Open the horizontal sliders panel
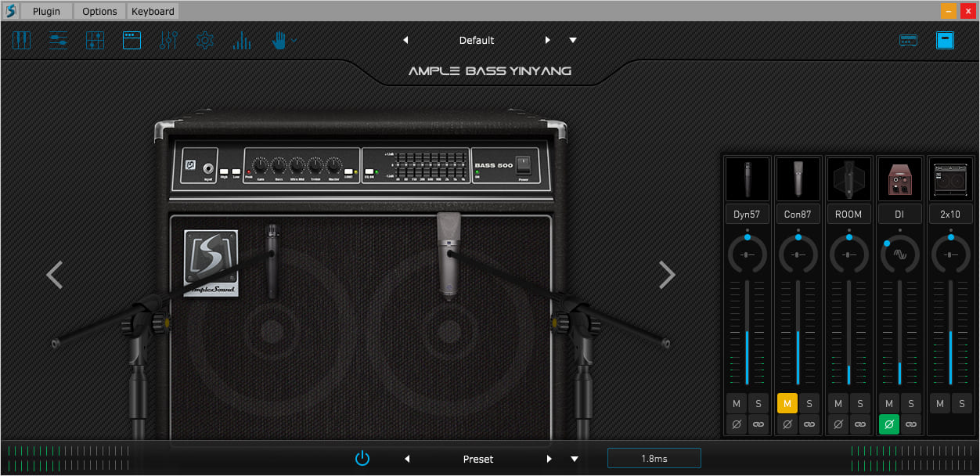 click(x=59, y=40)
